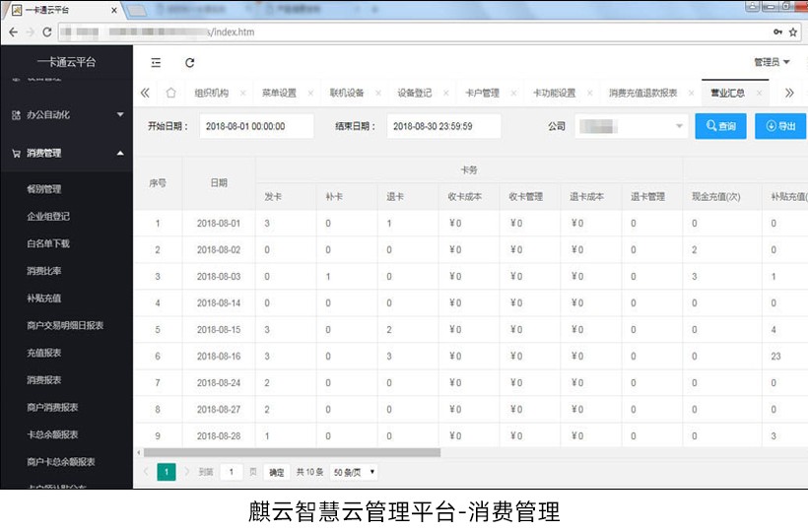Click the 导出 export button
808x532 pixels.
point(780,126)
